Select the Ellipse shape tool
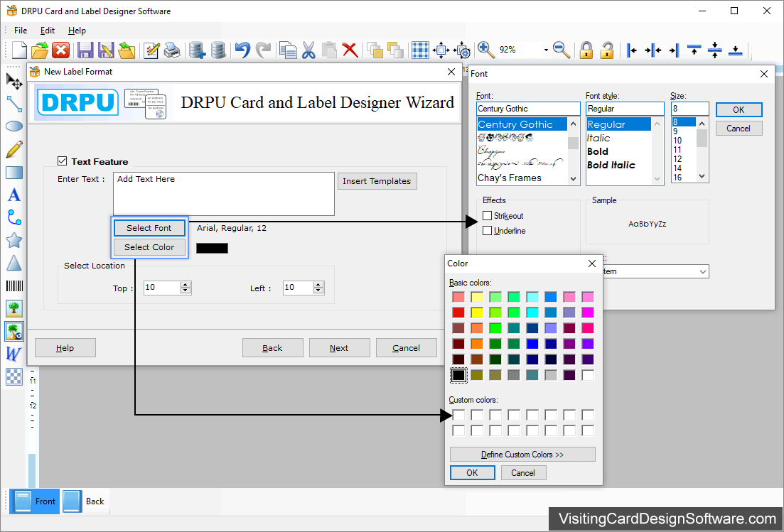Viewport: 784px width, 532px height. (14, 126)
